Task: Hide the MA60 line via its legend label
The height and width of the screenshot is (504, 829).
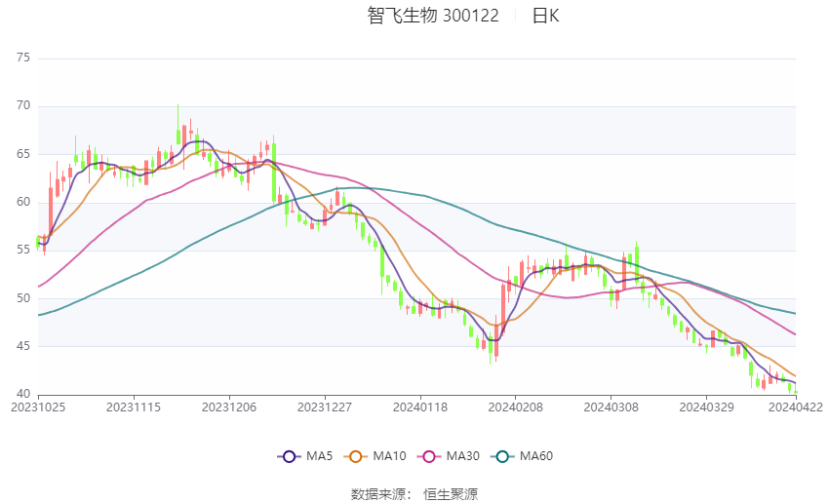Action: [x=535, y=456]
